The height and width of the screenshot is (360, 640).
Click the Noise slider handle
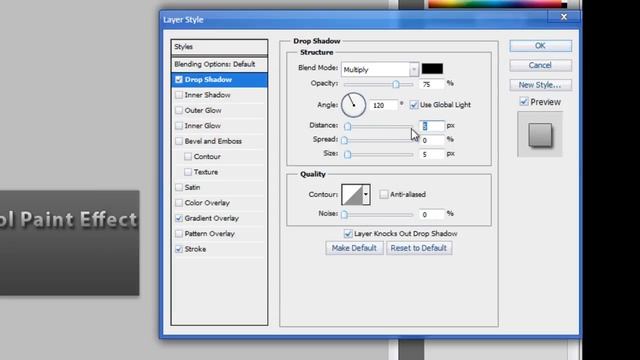pyautogui.click(x=344, y=214)
